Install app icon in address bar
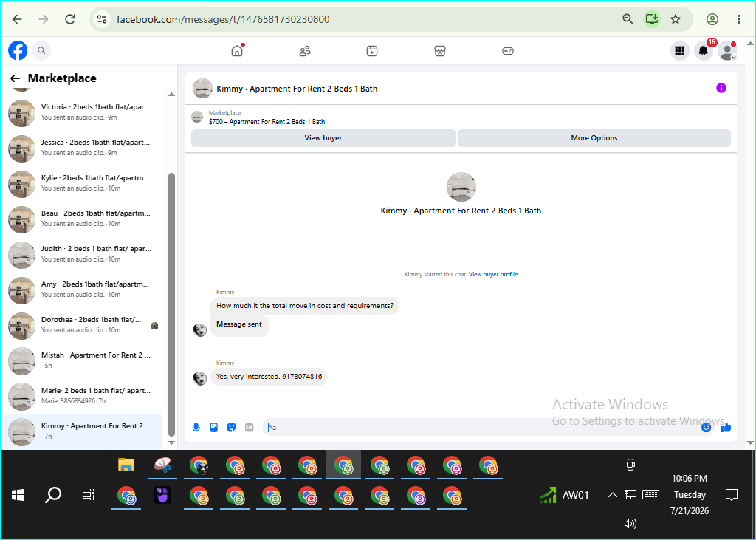Image resolution: width=756 pixels, height=540 pixels. click(x=652, y=19)
